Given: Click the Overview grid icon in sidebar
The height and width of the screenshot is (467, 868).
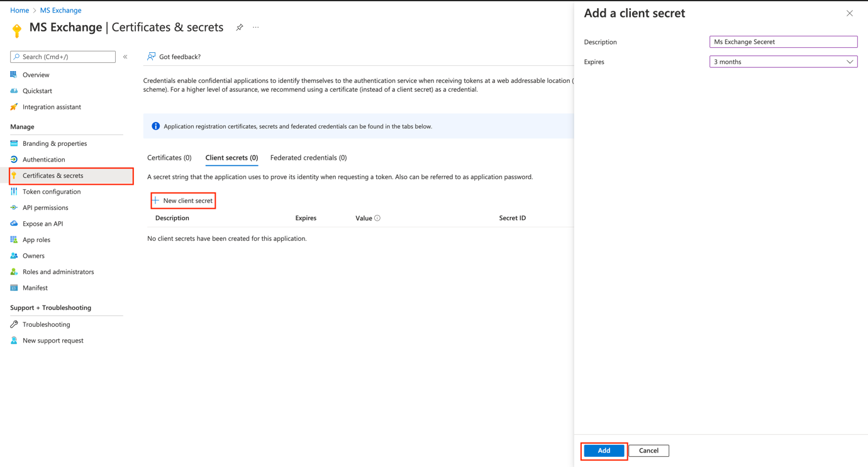Looking at the screenshot, I should [14, 75].
